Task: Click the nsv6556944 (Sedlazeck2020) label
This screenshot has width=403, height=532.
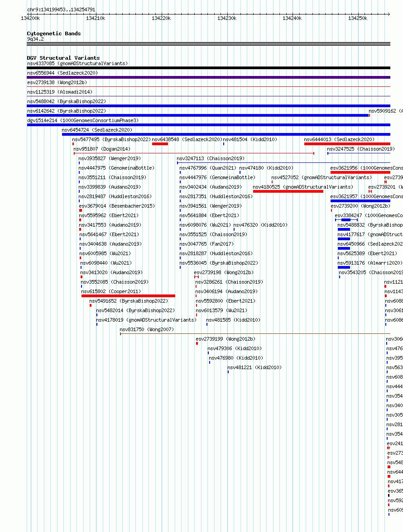Action: click(x=62, y=73)
